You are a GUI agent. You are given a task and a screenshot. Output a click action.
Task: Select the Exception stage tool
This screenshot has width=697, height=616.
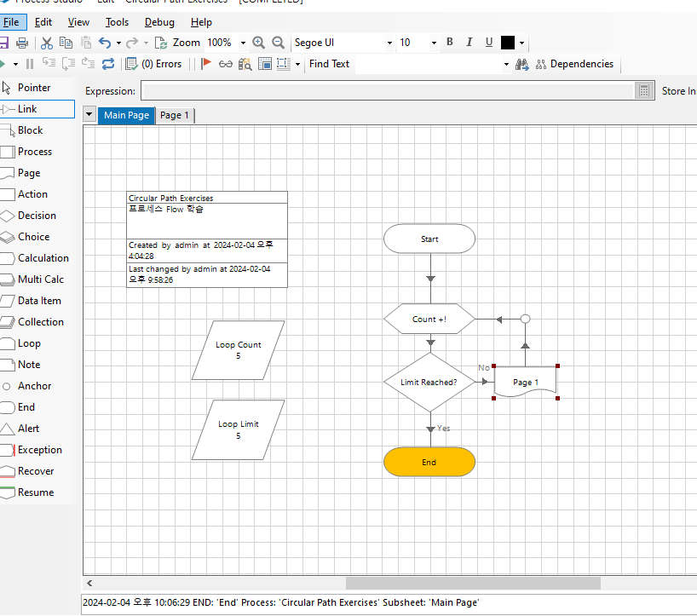[x=37, y=450]
